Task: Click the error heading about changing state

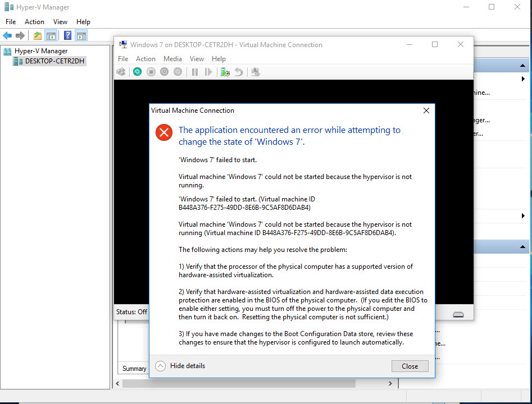Action: (289, 136)
